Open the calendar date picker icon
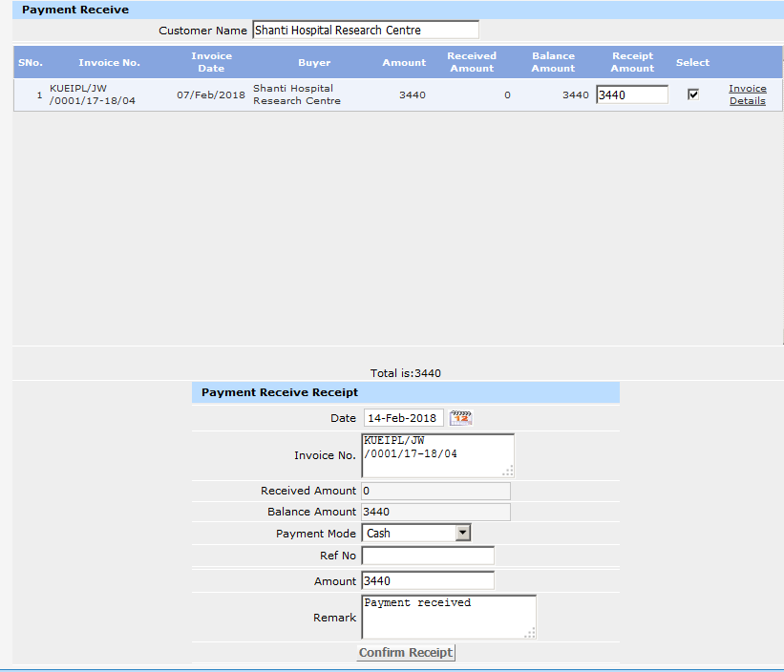The height and width of the screenshot is (672, 784). tap(461, 418)
